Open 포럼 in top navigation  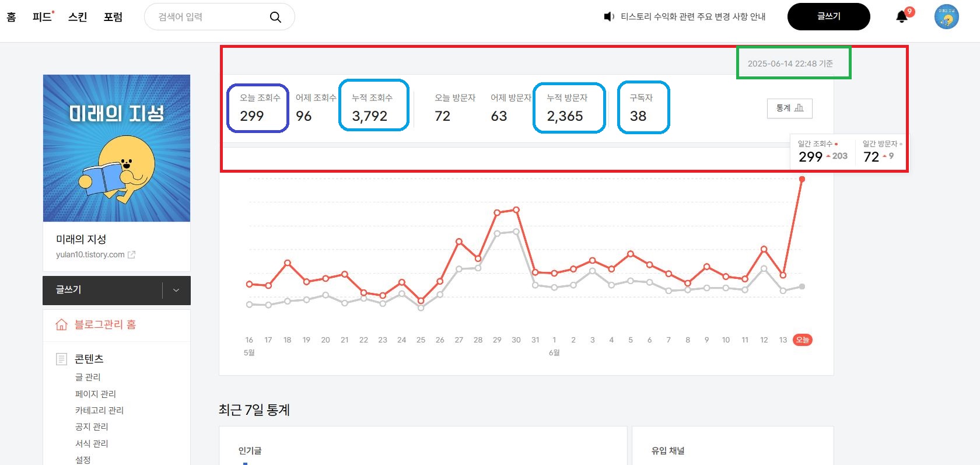coord(113,17)
